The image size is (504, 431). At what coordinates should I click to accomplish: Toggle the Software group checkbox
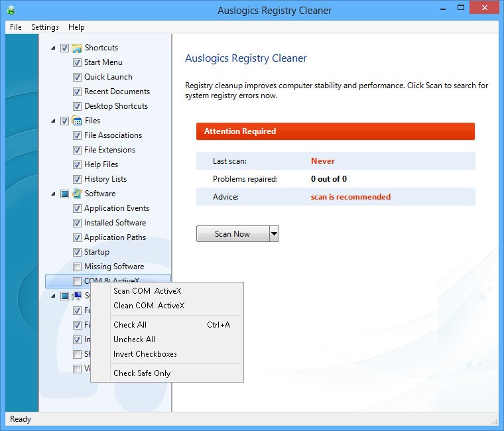click(x=64, y=194)
